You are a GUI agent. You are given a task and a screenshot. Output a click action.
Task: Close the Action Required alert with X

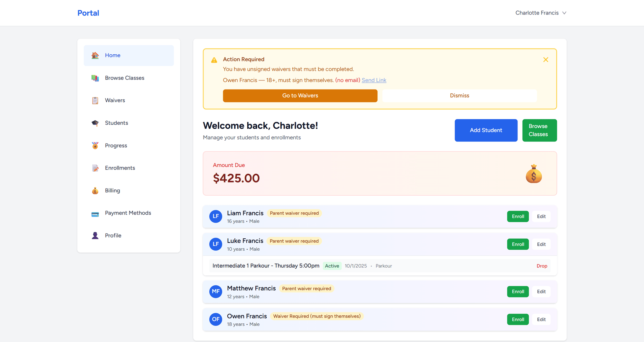click(546, 60)
